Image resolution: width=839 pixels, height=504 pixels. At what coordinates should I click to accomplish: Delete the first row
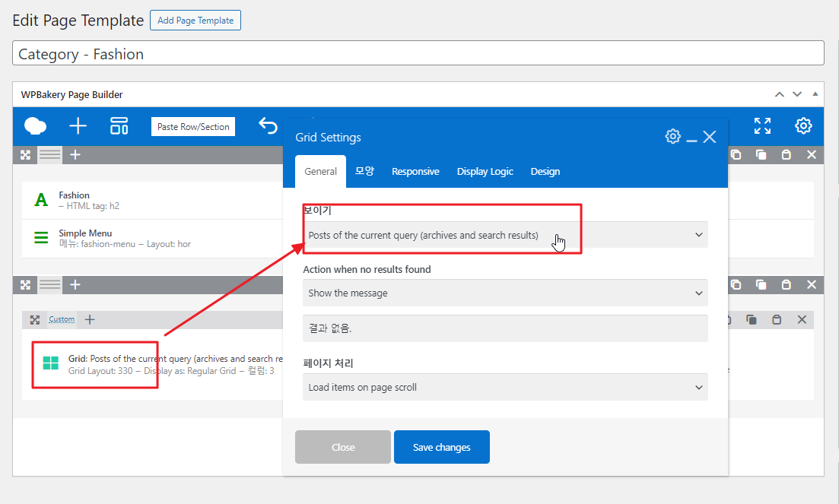click(812, 155)
